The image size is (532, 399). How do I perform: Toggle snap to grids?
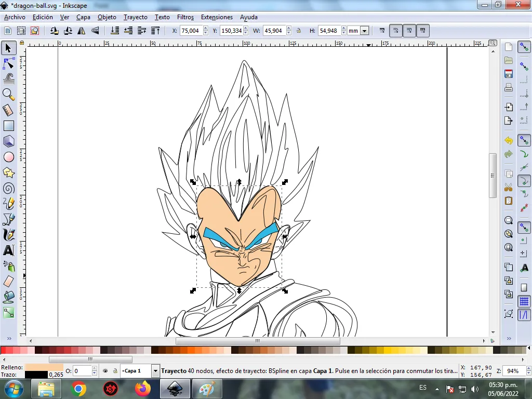click(x=524, y=301)
